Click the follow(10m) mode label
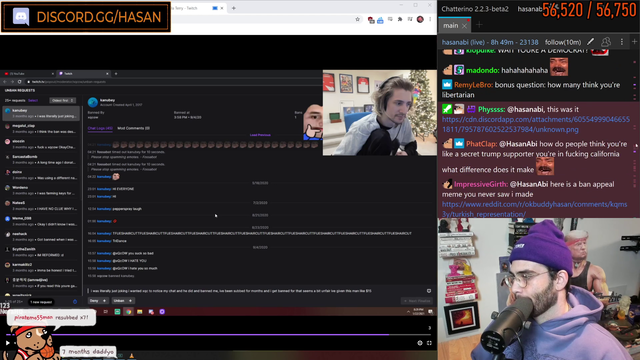The width and height of the screenshot is (640, 360). click(x=563, y=42)
